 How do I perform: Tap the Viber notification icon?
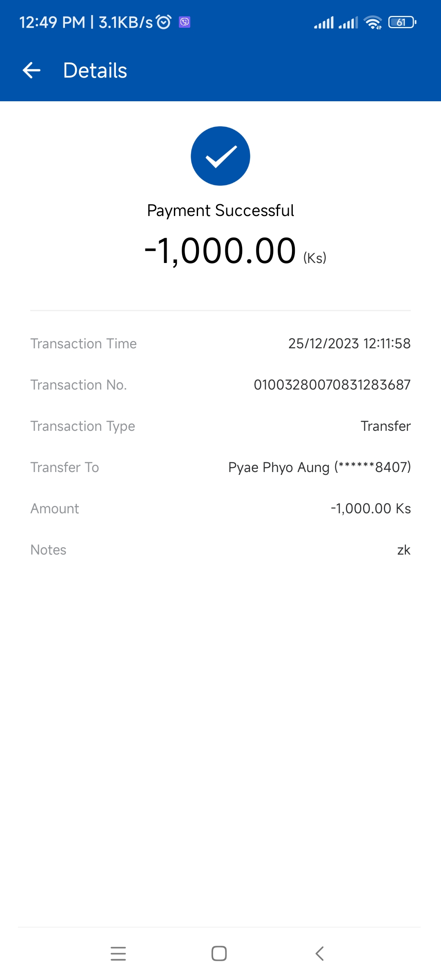tap(185, 22)
